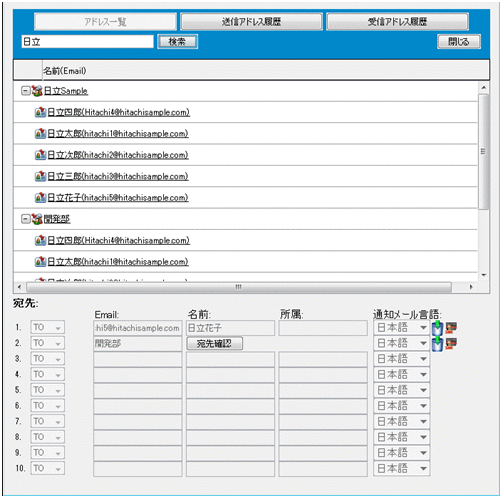Screen dimensions: 504x500
Task: Click the address list vertical scrollbar up arrow
Action: tap(484, 88)
